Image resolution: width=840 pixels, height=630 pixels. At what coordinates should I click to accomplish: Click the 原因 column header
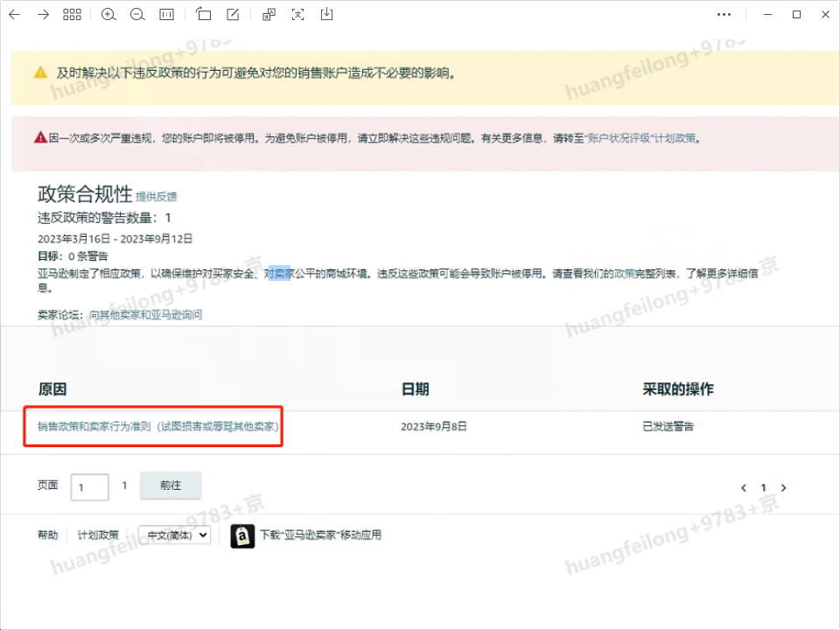[x=52, y=388]
